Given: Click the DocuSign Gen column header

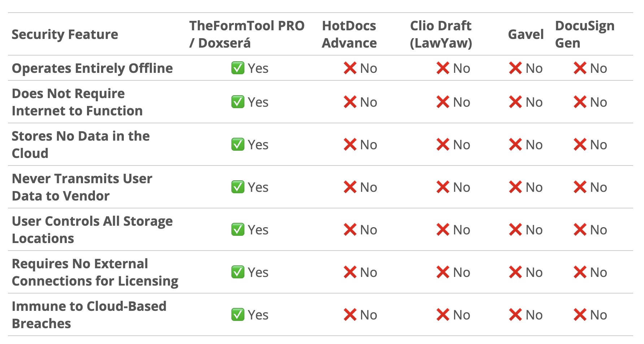Looking at the screenshot, I should tap(584, 34).
